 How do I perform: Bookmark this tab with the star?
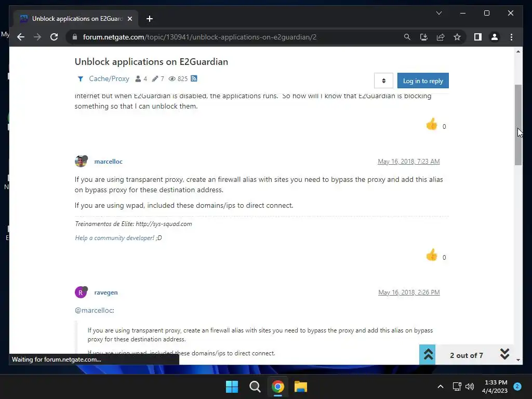[457, 37]
